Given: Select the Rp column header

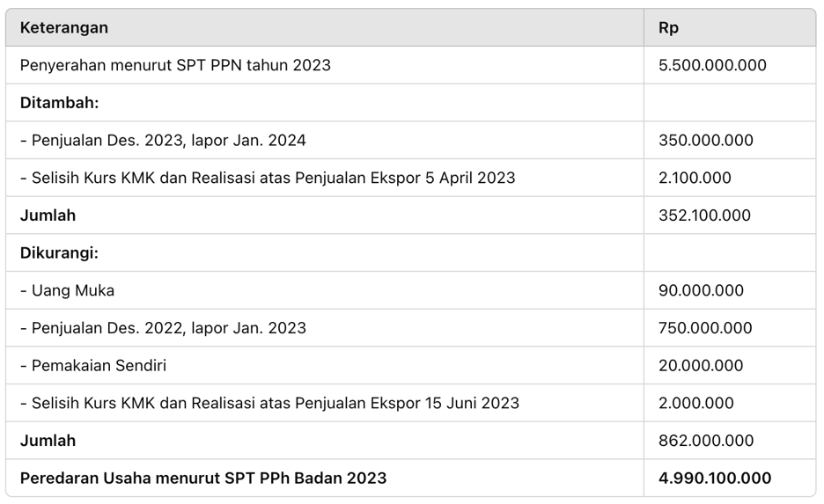Looking at the screenshot, I should (668, 27).
